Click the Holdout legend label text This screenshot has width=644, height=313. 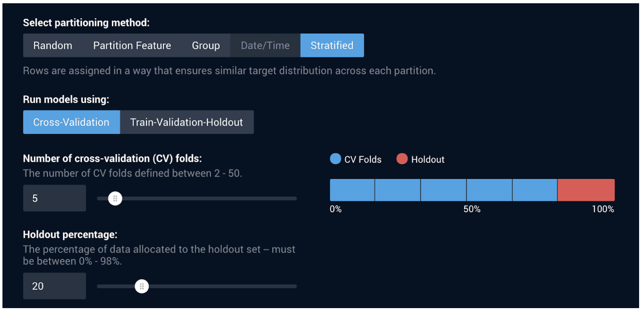click(429, 159)
